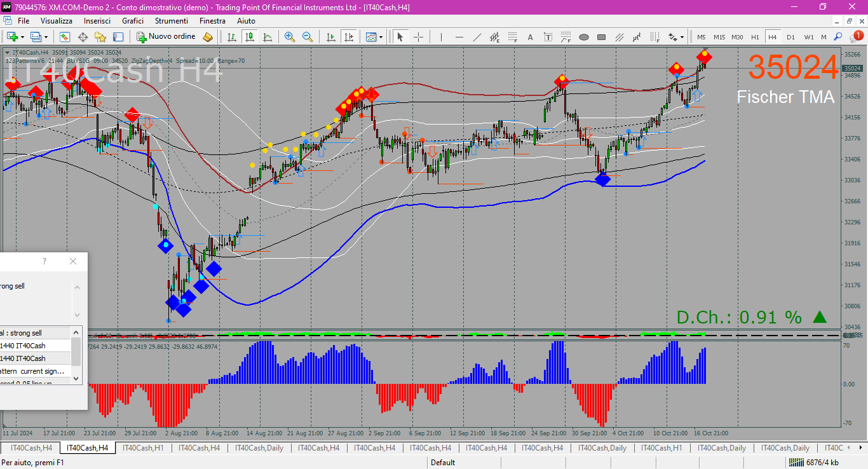This screenshot has height=469, width=868.
Task: Open the MetaEditor book icon
Action: 208,37
